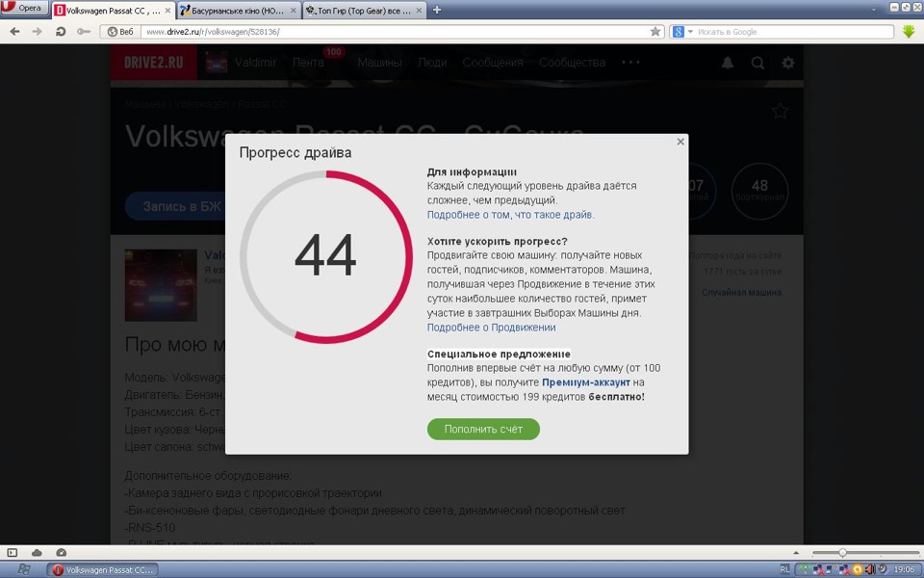This screenshot has height=578, width=924.
Task: Open notifications bell icon
Action: click(728, 63)
